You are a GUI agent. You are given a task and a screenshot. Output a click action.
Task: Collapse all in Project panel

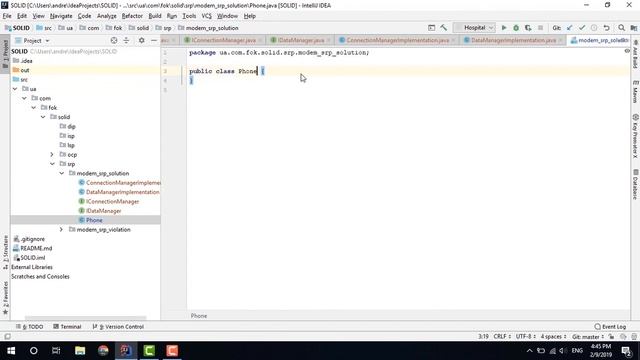tap(126, 40)
